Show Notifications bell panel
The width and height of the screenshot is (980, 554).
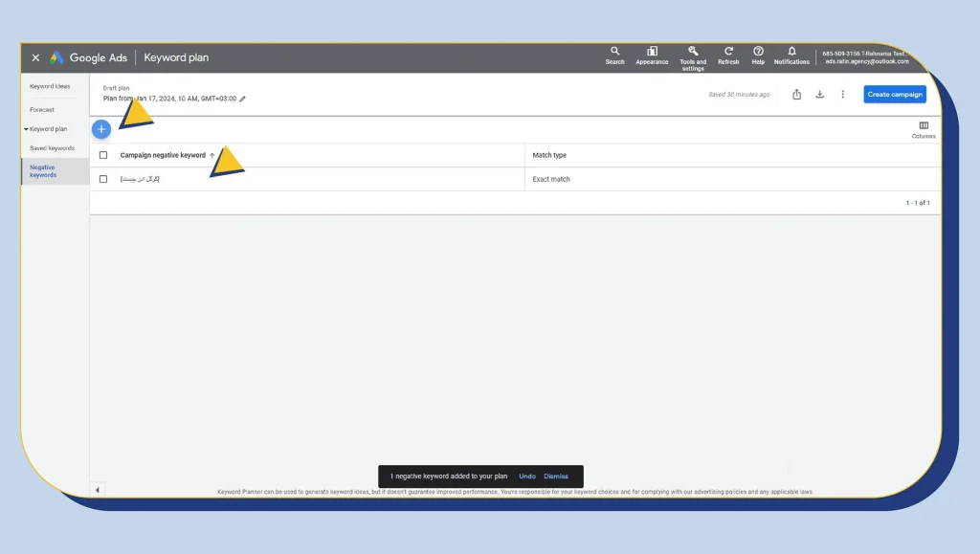point(791,55)
